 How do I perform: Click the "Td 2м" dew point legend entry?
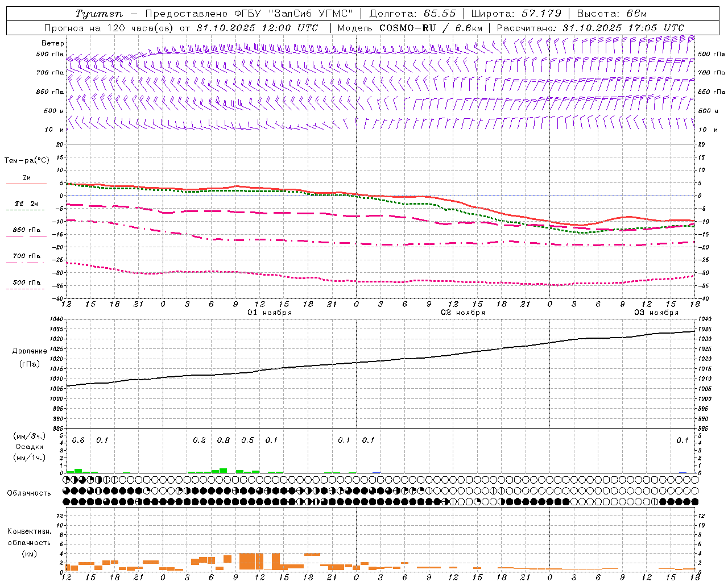click(27, 203)
